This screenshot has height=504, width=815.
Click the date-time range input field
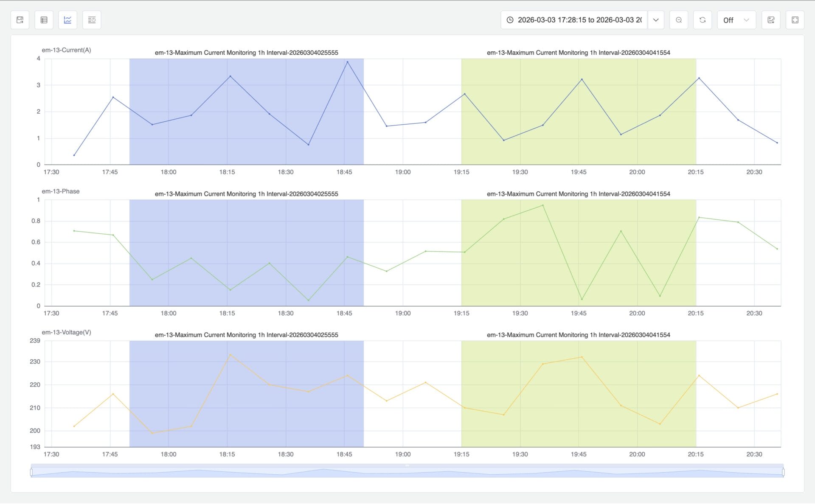coord(579,20)
